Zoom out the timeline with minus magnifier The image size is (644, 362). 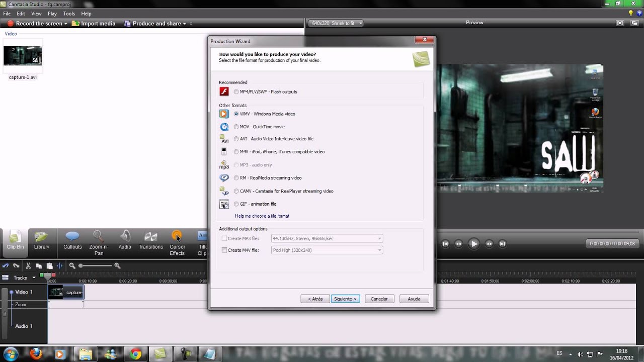(x=72, y=265)
